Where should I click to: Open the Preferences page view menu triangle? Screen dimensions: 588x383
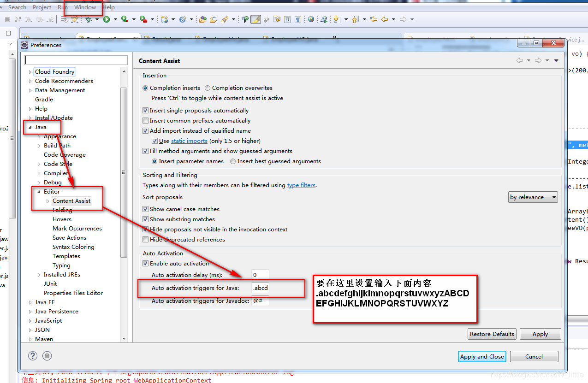[556, 60]
